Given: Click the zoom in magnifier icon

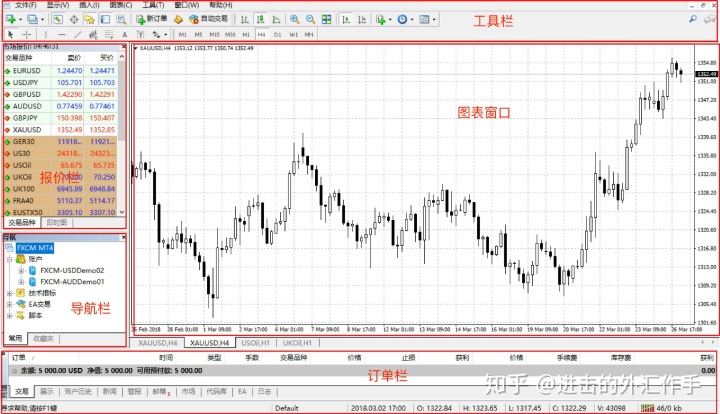Looking at the screenshot, I should pos(294,19).
